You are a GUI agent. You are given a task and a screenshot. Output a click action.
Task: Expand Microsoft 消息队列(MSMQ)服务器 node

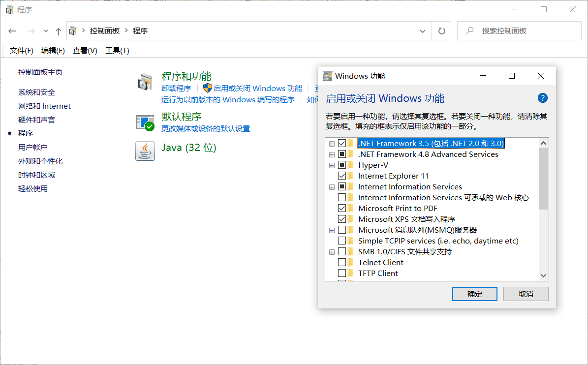332,231
